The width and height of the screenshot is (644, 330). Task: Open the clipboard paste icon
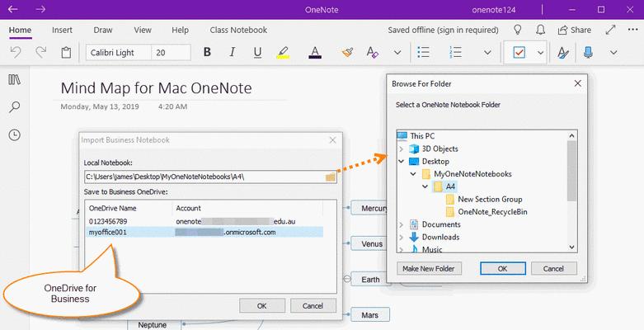[66, 52]
